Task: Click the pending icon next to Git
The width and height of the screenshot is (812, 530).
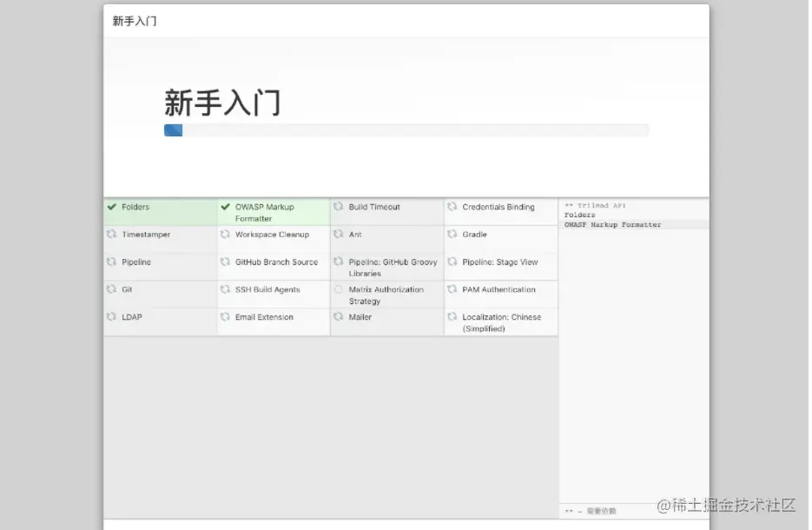Action: coord(111,289)
